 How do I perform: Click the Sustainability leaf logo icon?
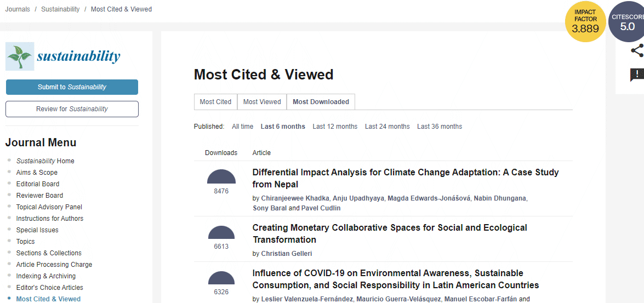(20, 56)
